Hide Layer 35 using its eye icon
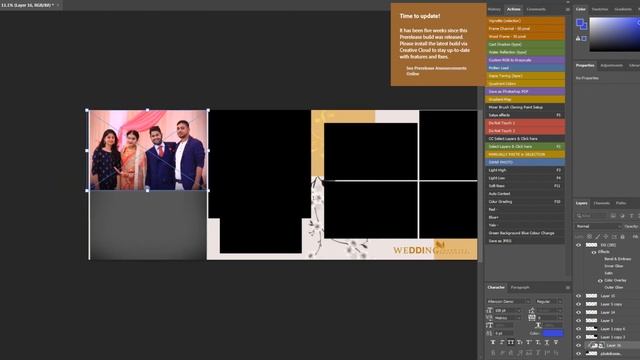The height and width of the screenshot is (360, 640). [x=578, y=296]
